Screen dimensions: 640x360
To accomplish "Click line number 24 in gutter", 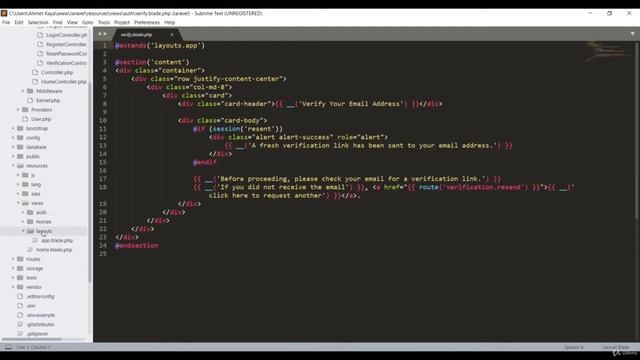I will click(x=103, y=245).
